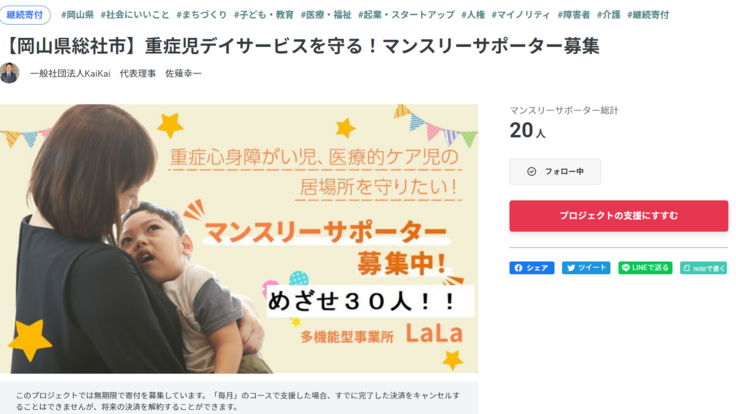Toggle the フォロー中 follow button
Image resolution: width=736 pixels, height=414 pixels.
coord(555,172)
